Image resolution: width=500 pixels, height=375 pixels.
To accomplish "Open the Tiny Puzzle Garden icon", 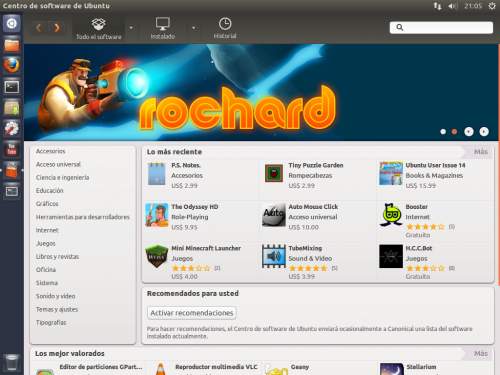I will (x=274, y=173).
